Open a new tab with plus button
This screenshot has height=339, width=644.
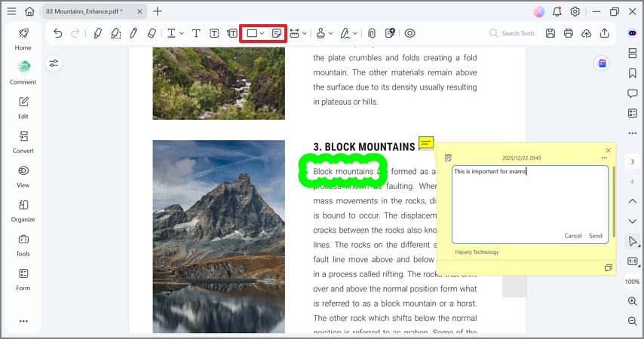pos(158,11)
